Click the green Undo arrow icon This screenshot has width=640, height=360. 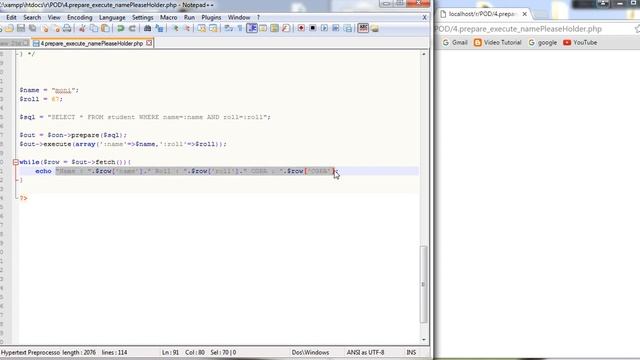coord(120,28)
